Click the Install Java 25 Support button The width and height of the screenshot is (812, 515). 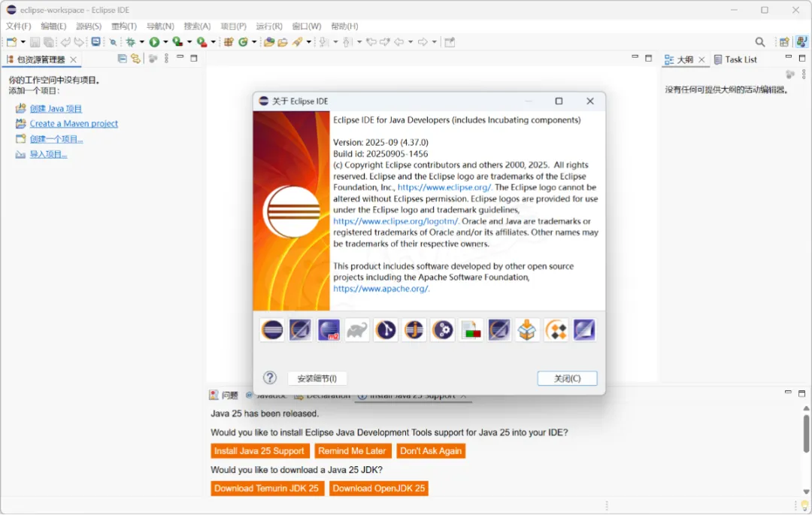coord(259,451)
